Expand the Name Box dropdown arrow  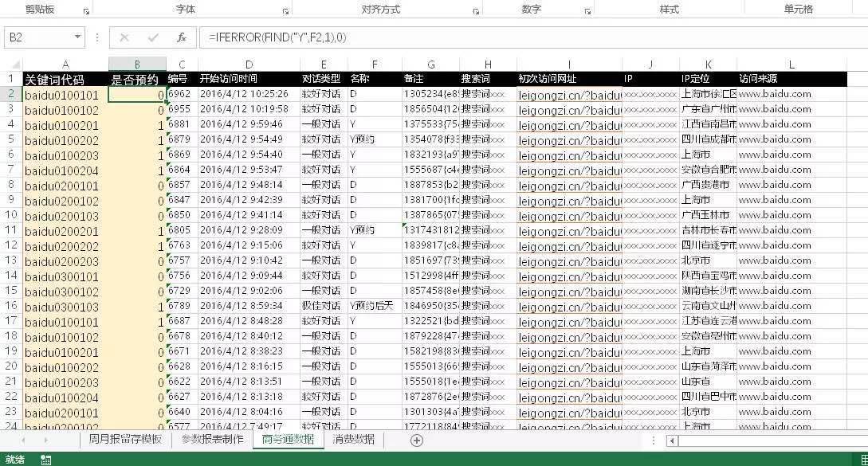77,37
